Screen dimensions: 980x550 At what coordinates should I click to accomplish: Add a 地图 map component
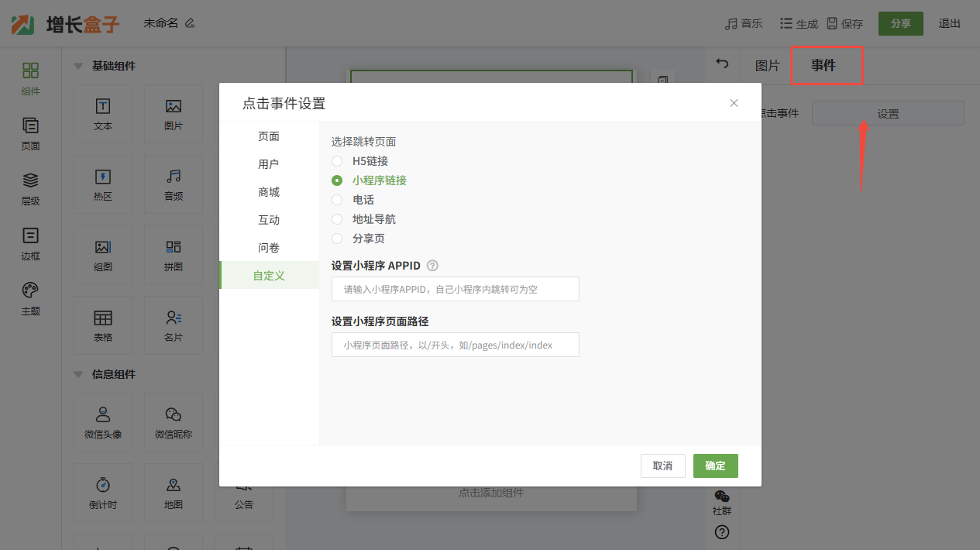pos(174,493)
